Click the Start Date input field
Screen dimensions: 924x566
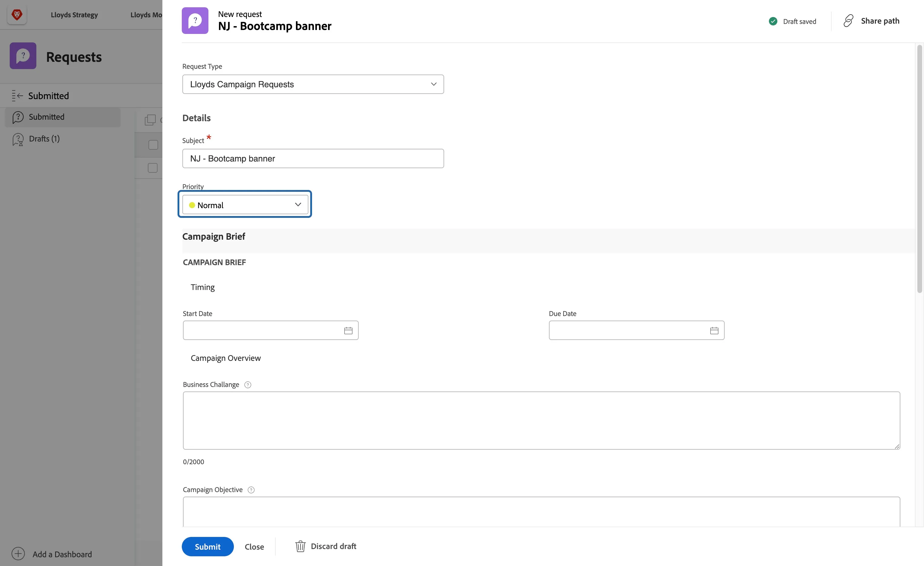pyautogui.click(x=270, y=331)
